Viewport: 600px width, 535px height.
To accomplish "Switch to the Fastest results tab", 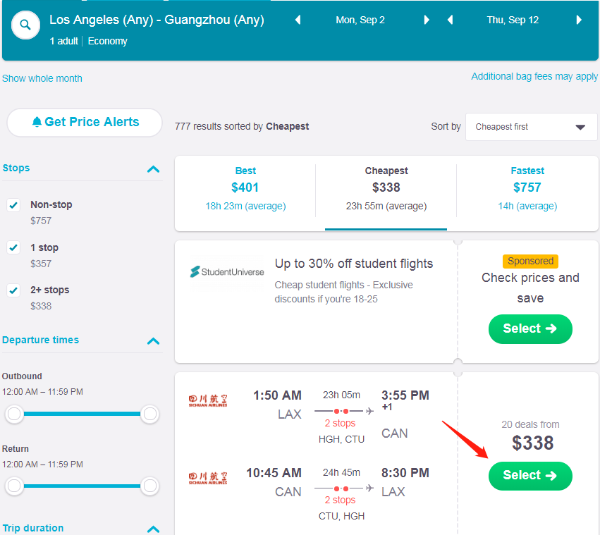I will pyautogui.click(x=527, y=187).
